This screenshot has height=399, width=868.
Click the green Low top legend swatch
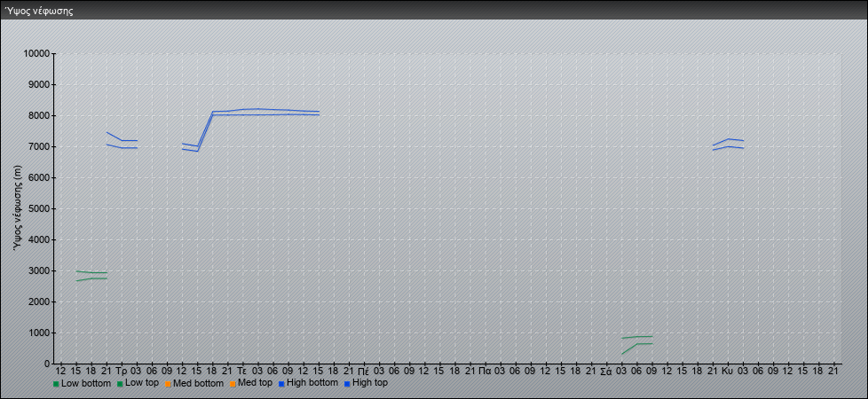pos(120,384)
